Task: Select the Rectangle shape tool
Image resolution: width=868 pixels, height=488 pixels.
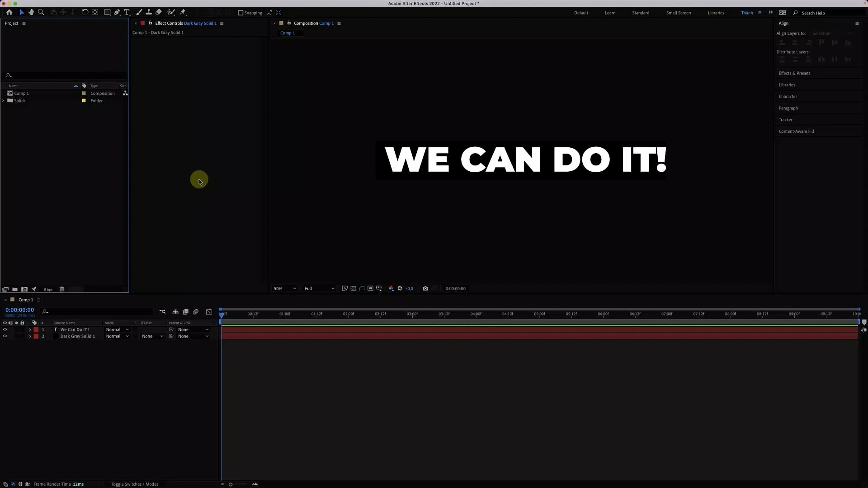Action: pos(107,12)
